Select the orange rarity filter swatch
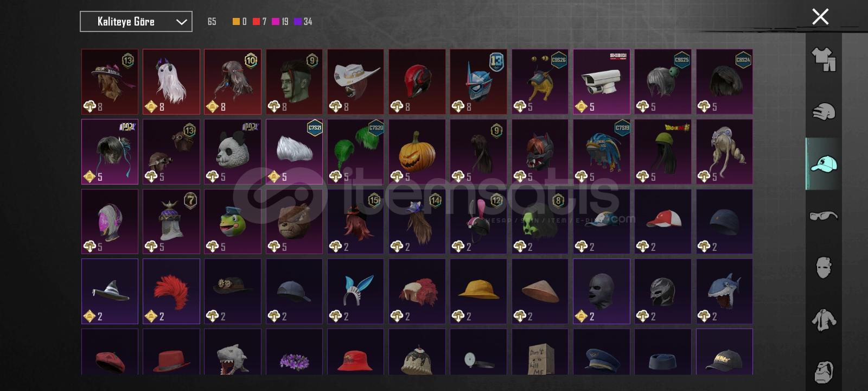 coord(236,22)
